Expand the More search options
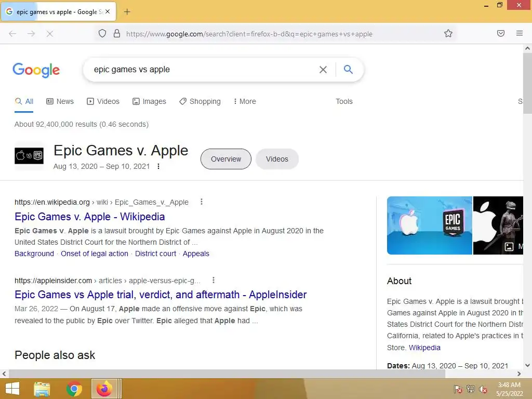This screenshot has height=399, width=532. pyautogui.click(x=245, y=101)
